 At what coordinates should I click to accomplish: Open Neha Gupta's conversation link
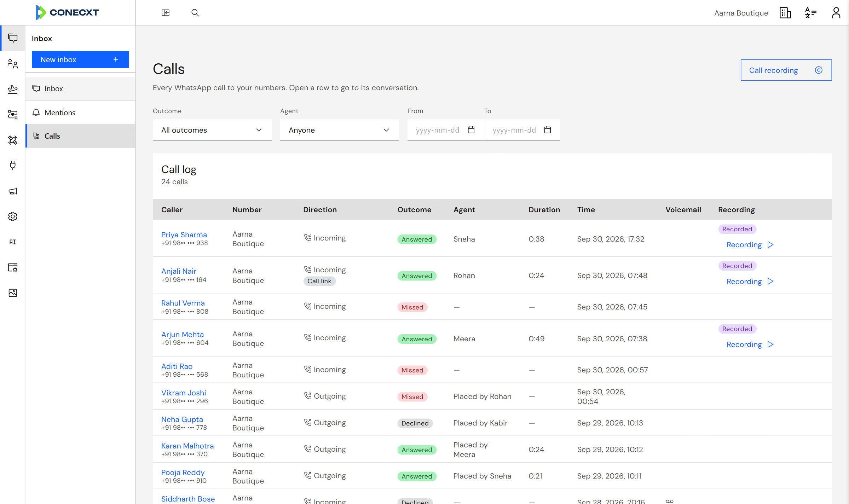coord(182,419)
